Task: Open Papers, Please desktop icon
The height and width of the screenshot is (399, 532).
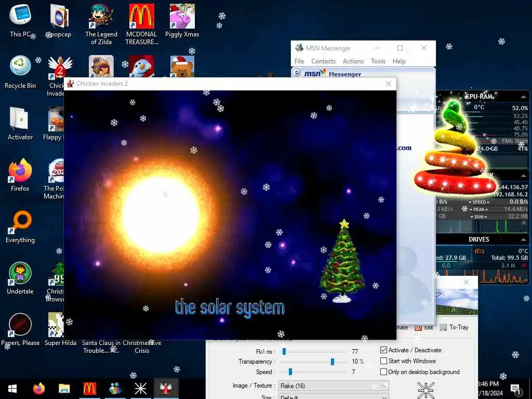Action: click(20, 329)
